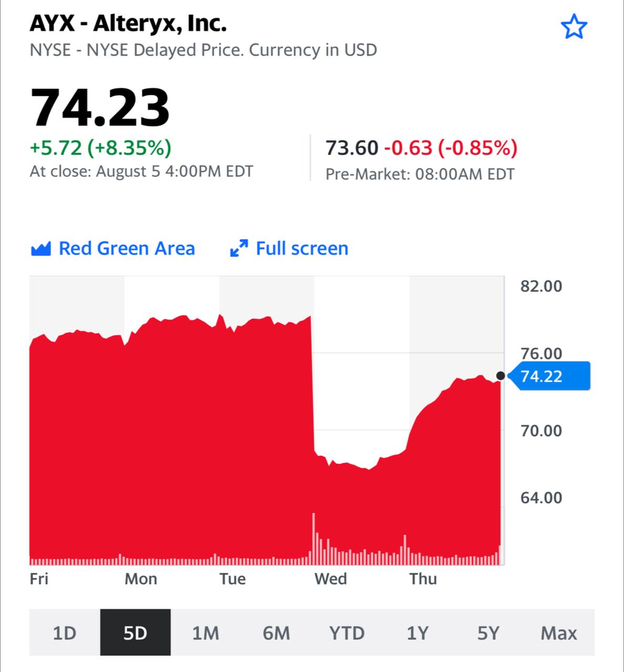Click the Red Green Area chart icon

[41, 248]
